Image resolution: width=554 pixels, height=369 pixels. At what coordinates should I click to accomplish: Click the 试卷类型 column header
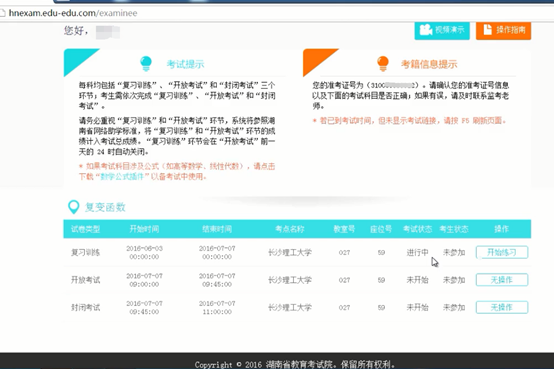[86, 229]
